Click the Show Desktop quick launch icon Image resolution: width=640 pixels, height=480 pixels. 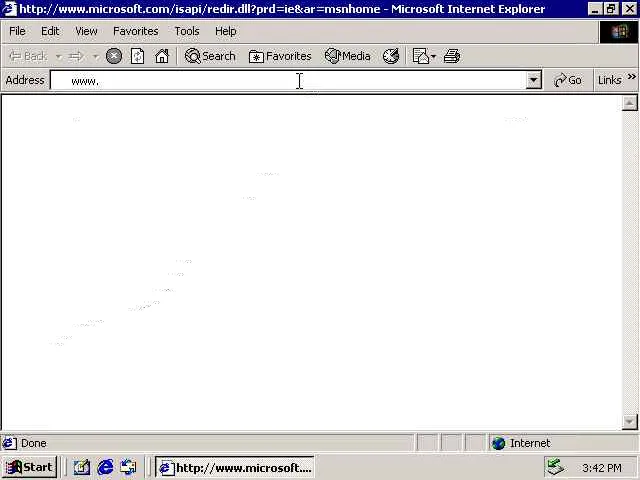(x=81, y=467)
